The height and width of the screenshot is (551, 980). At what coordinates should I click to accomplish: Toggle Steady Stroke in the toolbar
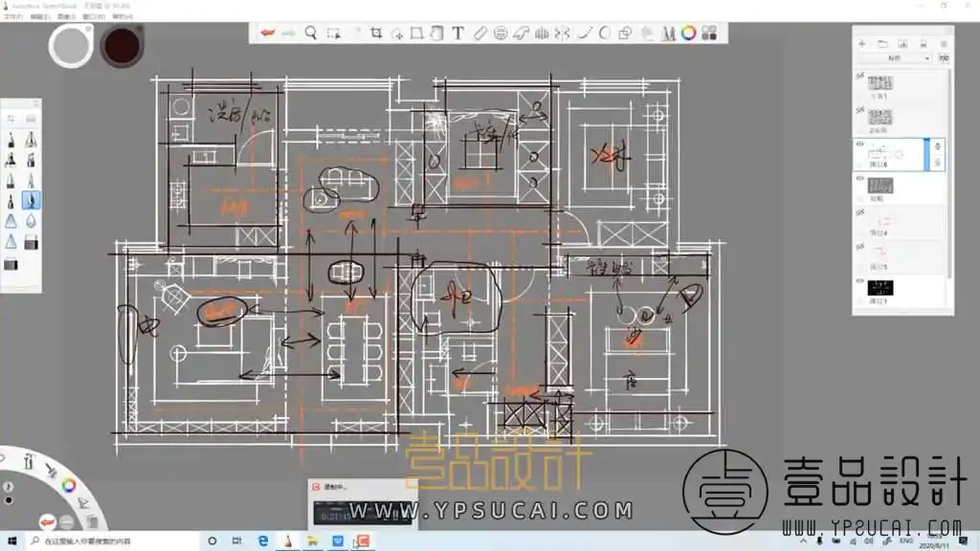coord(585,33)
